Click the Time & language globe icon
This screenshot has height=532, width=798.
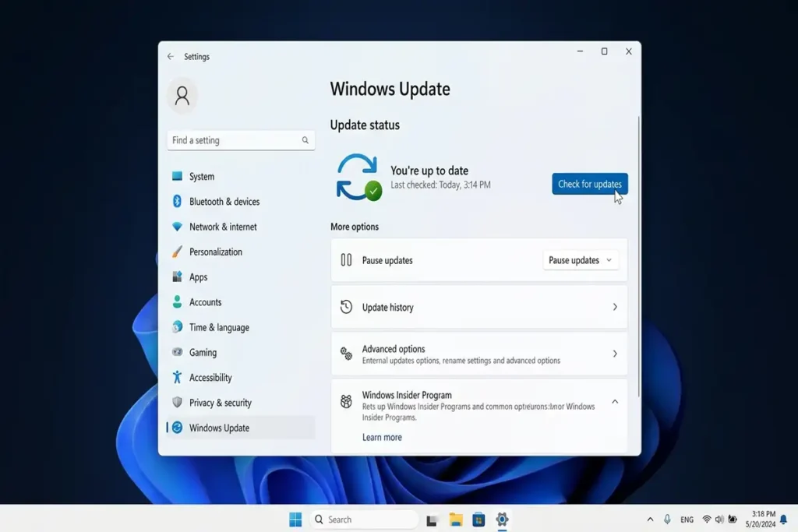pos(177,326)
